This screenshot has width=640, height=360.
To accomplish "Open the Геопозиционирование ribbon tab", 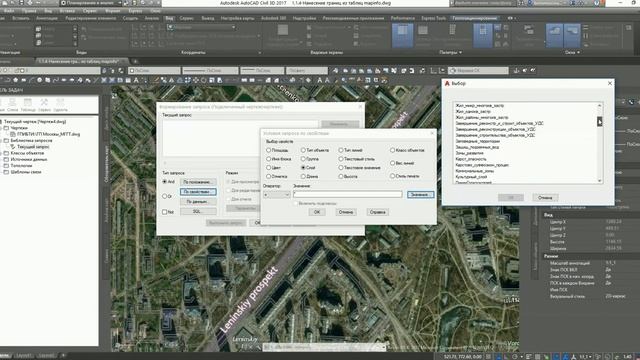I will pos(474,18).
